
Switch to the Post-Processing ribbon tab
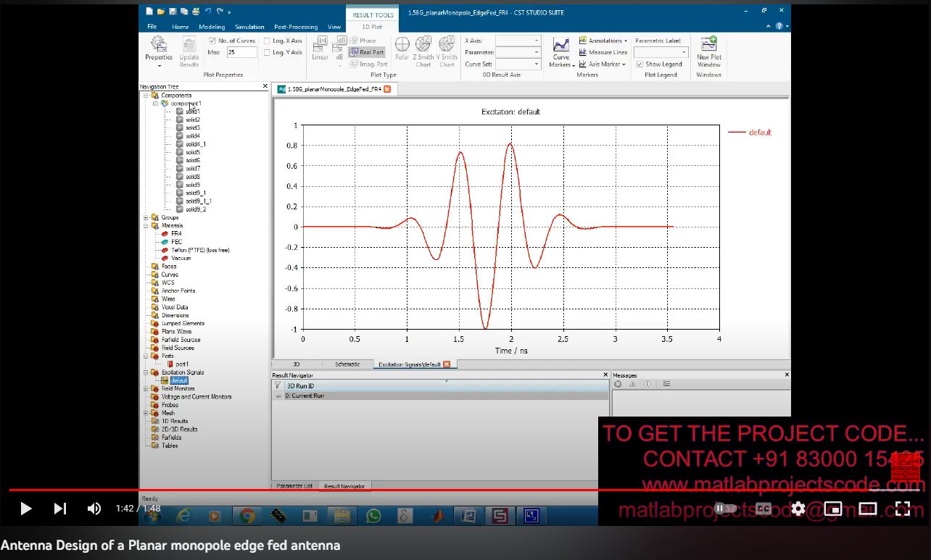(296, 27)
